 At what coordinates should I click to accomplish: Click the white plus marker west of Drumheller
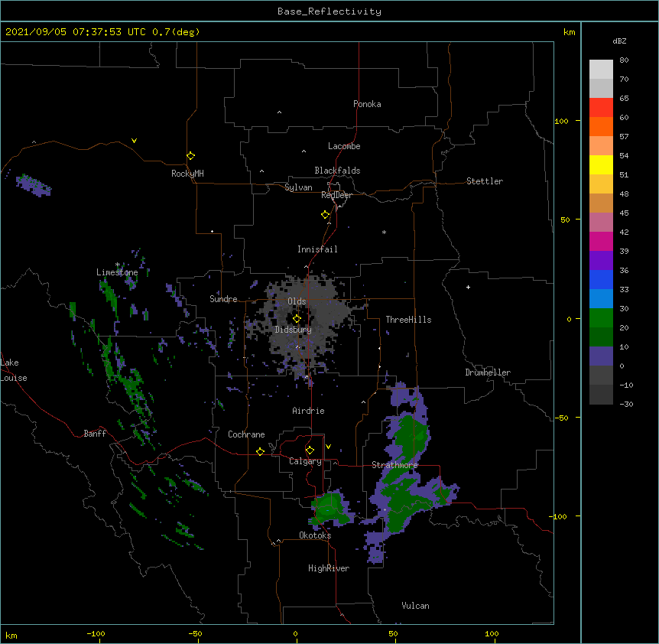click(x=468, y=287)
